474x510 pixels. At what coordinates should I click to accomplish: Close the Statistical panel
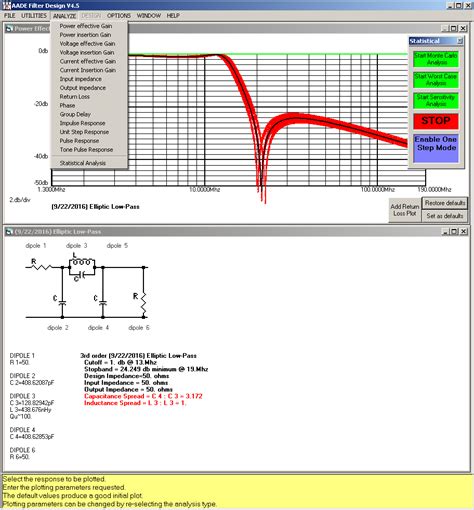click(x=460, y=41)
